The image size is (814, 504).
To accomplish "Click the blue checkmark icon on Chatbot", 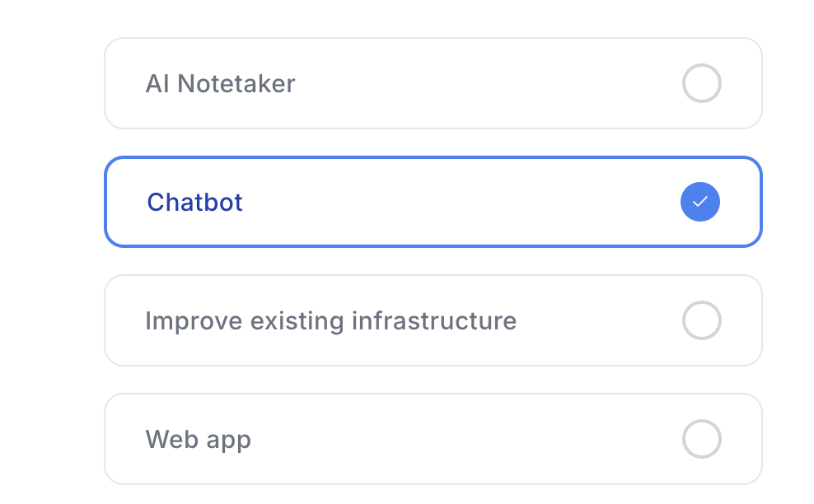I will 700,202.
